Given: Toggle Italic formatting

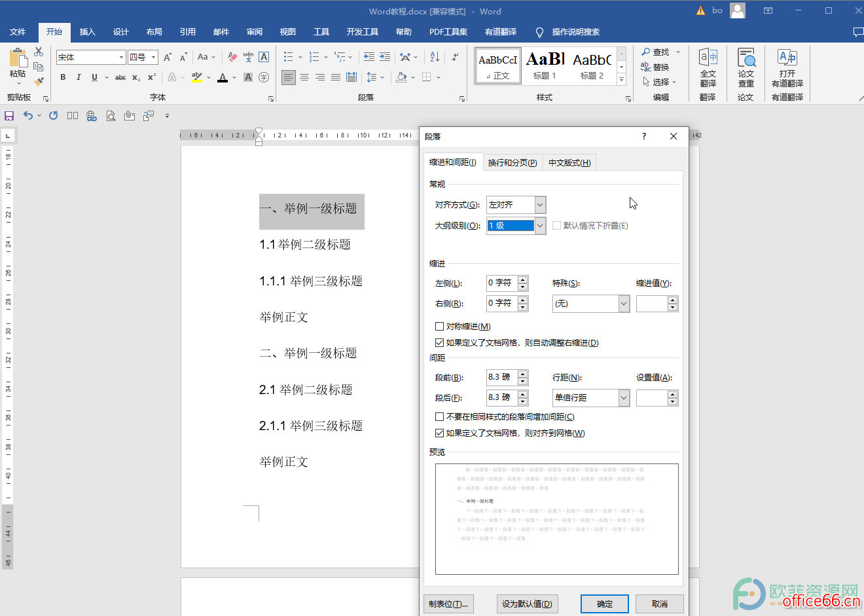Looking at the screenshot, I should (x=79, y=77).
